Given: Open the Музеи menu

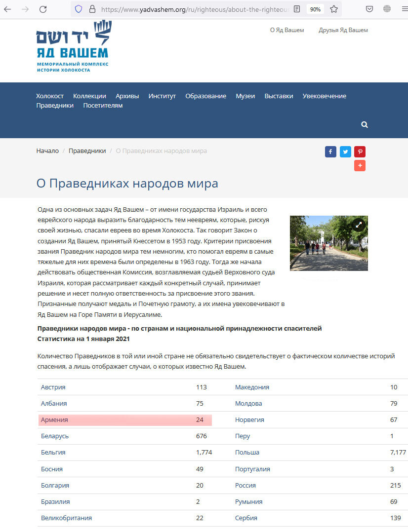Looking at the screenshot, I should [245, 96].
